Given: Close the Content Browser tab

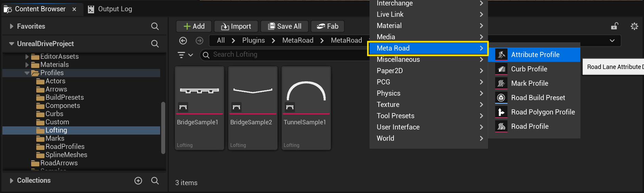Looking at the screenshot, I should click(x=74, y=9).
